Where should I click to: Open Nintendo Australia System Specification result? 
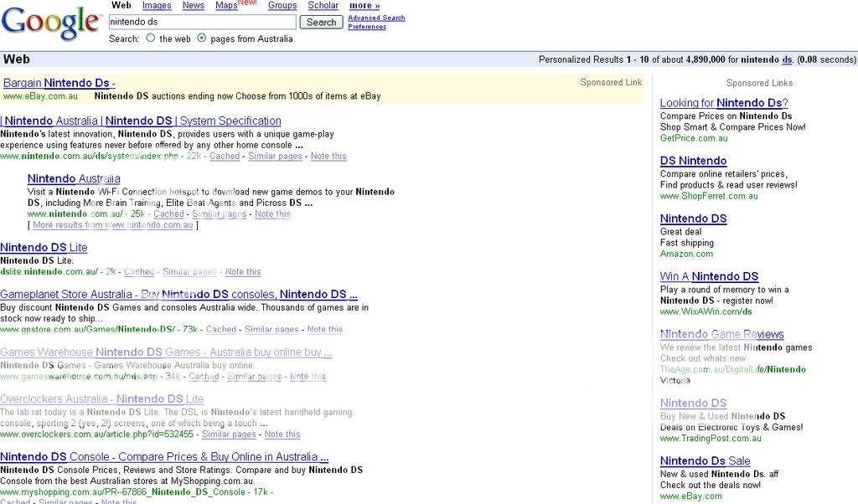(x=141, y=121)
